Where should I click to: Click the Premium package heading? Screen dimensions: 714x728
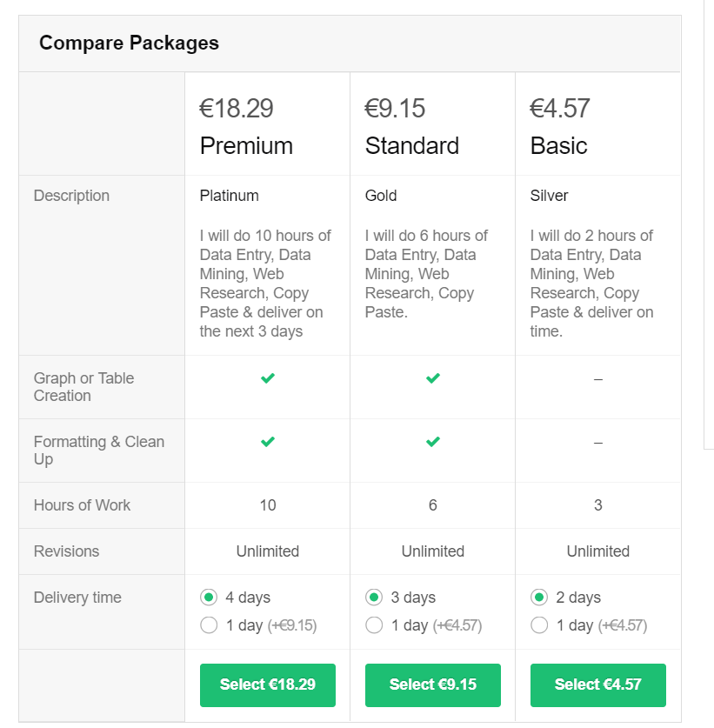[x=246, y=146]
